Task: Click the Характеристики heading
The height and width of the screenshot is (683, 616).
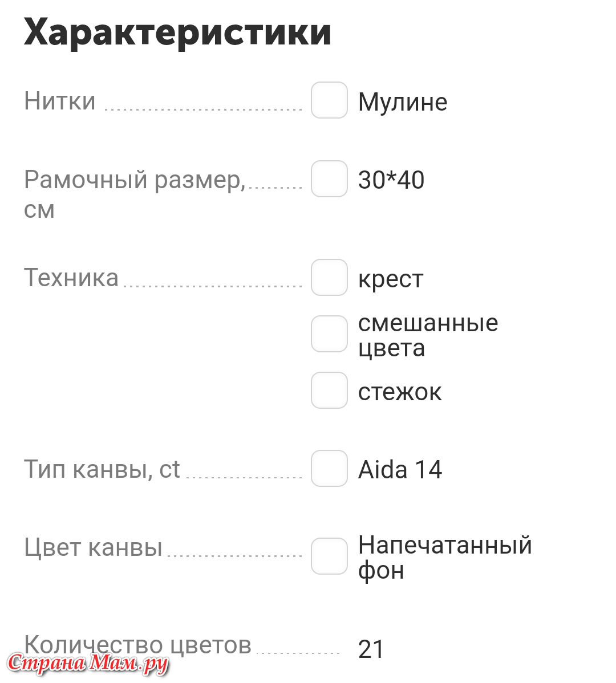Action: click(177, 32)
